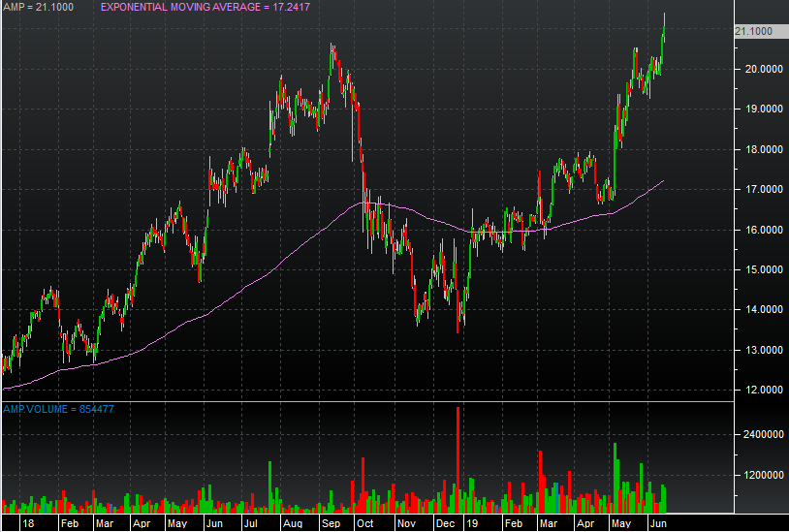789x532 pixels.
Task: Click the 14.0000 price axis label
Action: pos(755,310)
